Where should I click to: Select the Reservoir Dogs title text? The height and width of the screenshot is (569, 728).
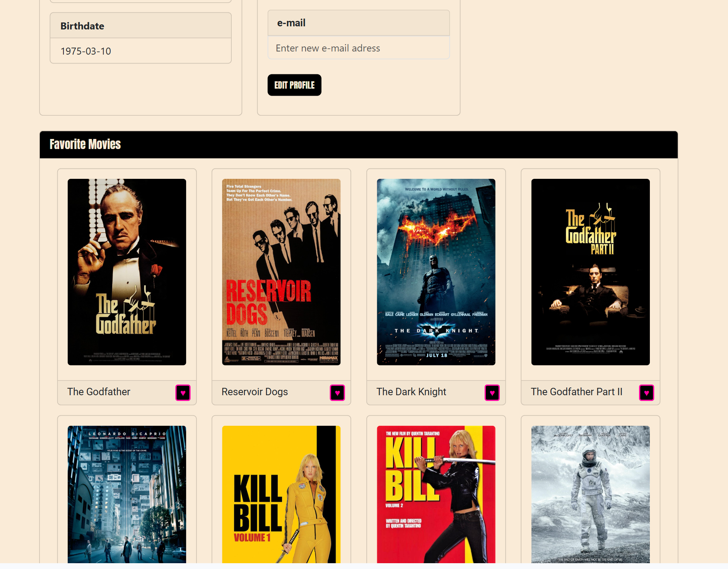pyautogui.click(x=255, y=392)
